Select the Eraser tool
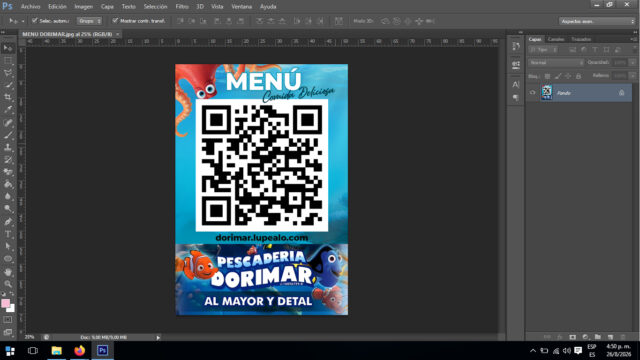Image resolution: width=640 pixels, height=360 pixels. coord(8,172)
